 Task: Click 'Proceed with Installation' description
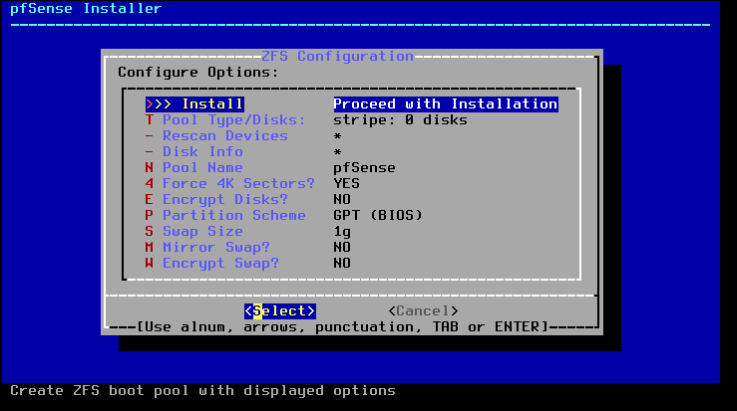tap(445, 104)
